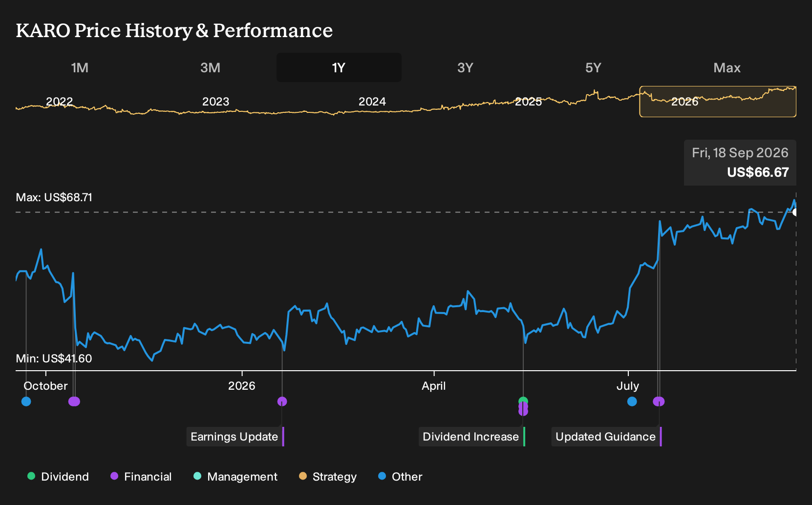Click the blue event marker at July

pos(632,401)
